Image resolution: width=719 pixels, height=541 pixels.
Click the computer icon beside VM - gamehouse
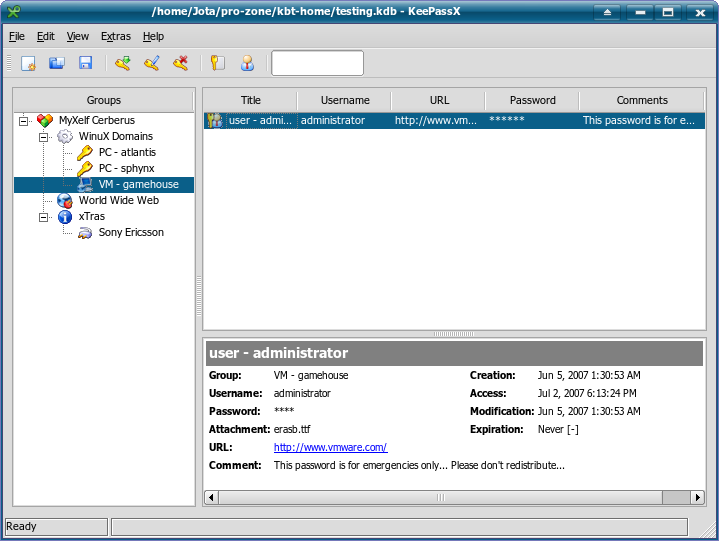(85, 185)
